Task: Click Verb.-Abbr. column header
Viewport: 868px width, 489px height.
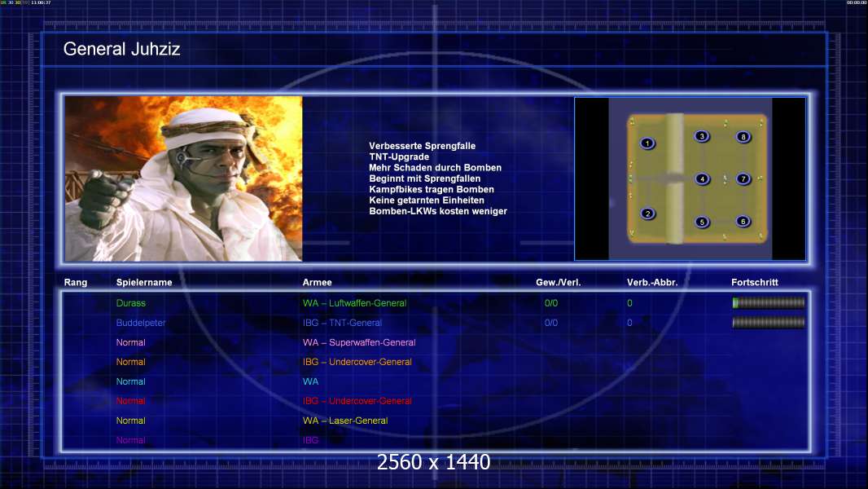Action: pos(652,283)
